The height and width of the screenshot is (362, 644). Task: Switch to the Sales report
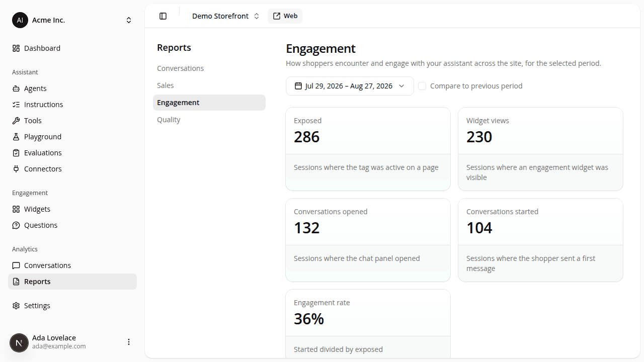(x=209, y=85)
